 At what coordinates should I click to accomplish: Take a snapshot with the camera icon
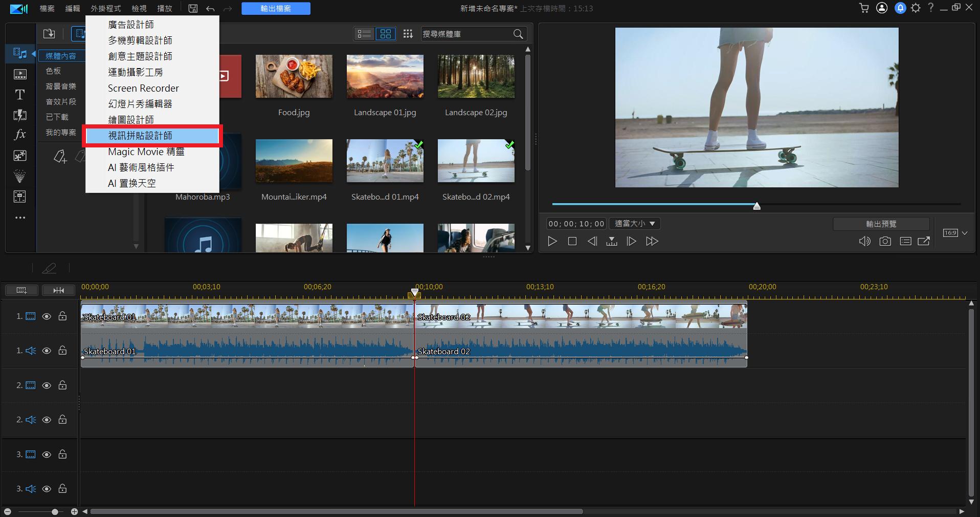click(x=885, y=241)
